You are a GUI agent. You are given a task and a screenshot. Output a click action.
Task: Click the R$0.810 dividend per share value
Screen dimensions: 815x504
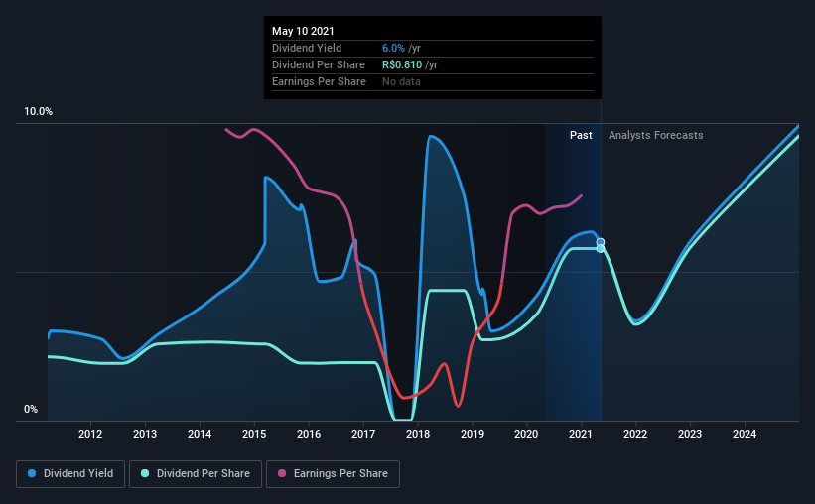pos(402,64)
